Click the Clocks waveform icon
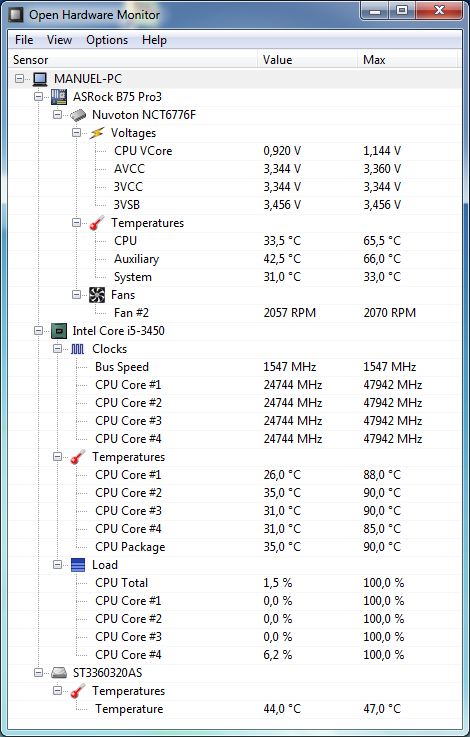The height and width of the screenshot is (737, 470). pos(78,349)
